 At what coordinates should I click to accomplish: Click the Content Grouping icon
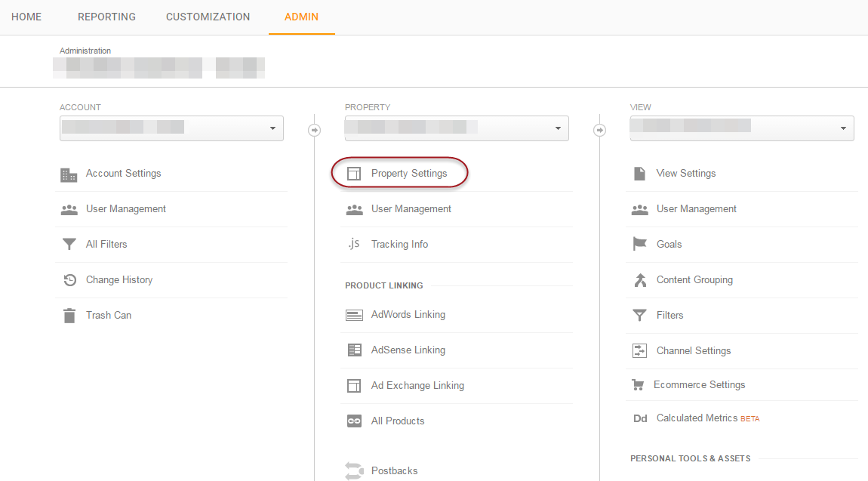(639, 280)
